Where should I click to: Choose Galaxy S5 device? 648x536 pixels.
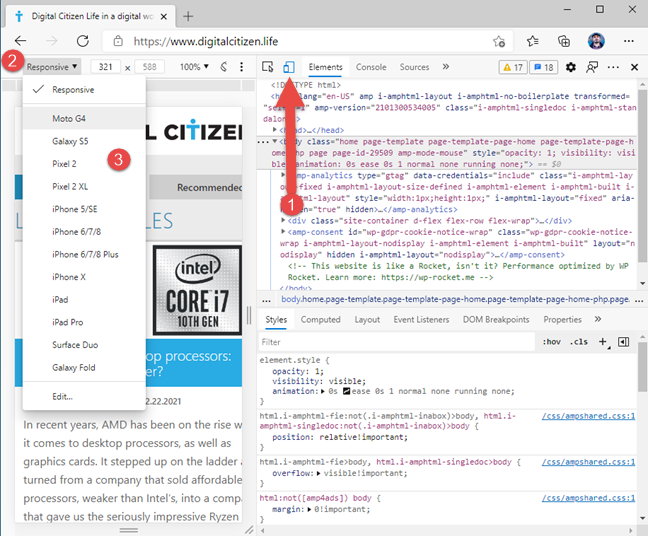[x=84, y=141]
